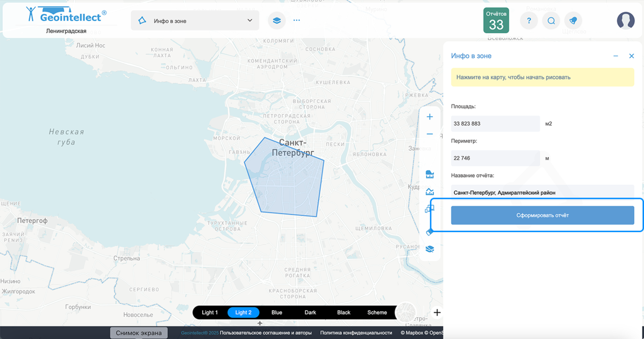This screenshot has width=644, height=339.
Task: Switch map style to Dark
Action: click(x=310, y=312)
